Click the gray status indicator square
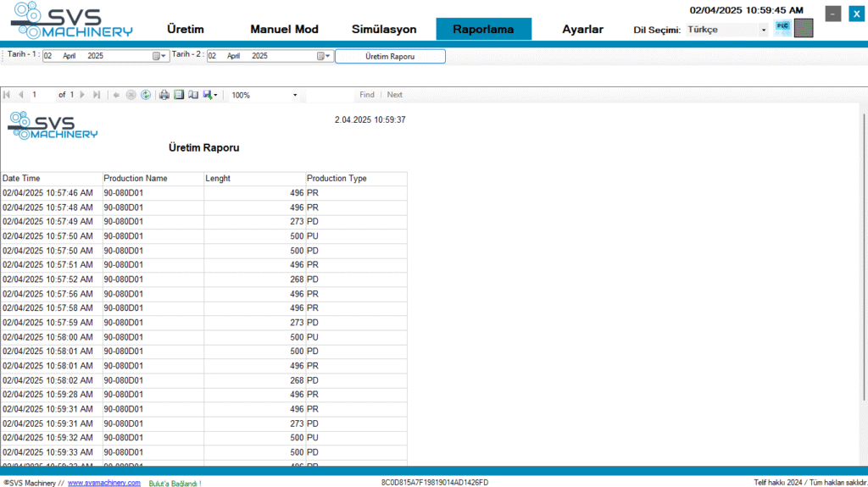This screenshot has height=487, width=868. tap(804, 28)
